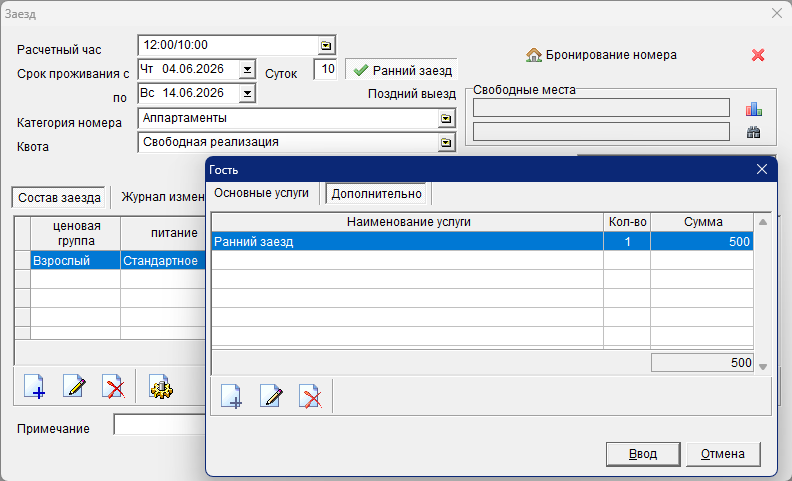Click the Суток input field
Screen dimensions: 792x481
(x=326, y=69)
